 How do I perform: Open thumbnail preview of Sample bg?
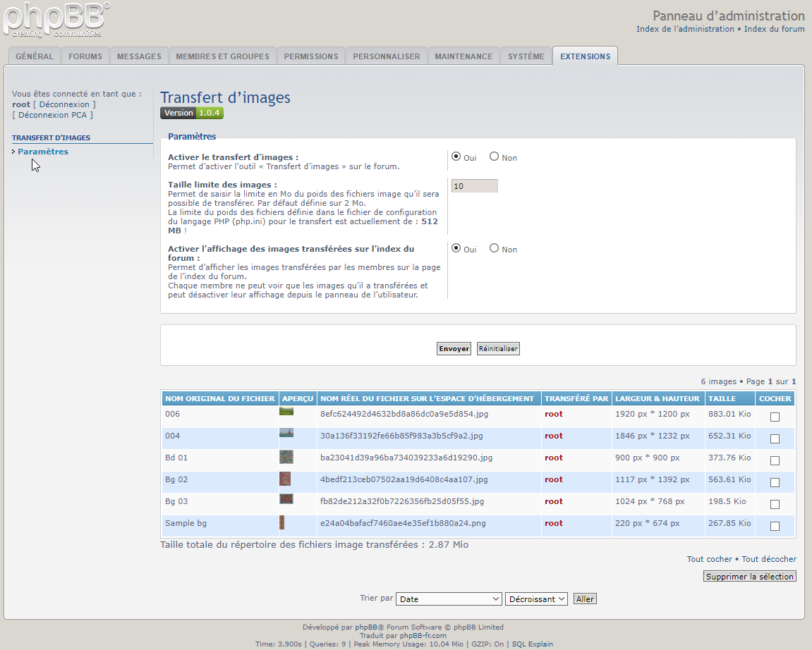(x=282, y=522)
